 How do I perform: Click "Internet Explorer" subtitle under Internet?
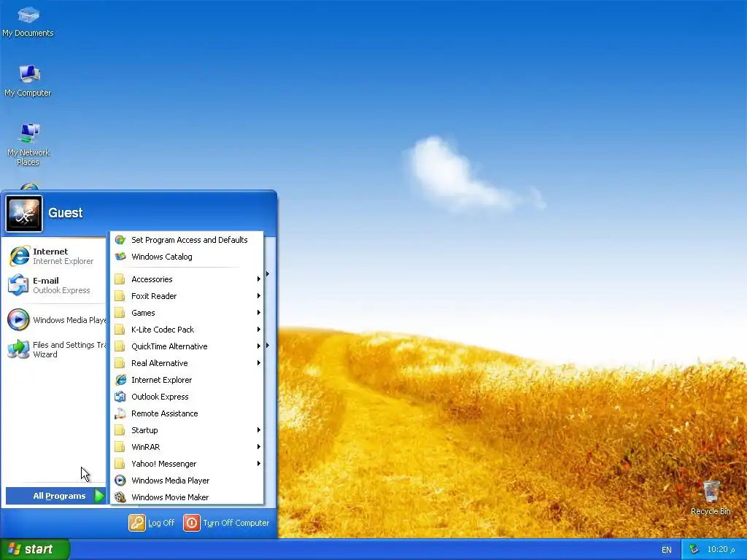[63, 261]
